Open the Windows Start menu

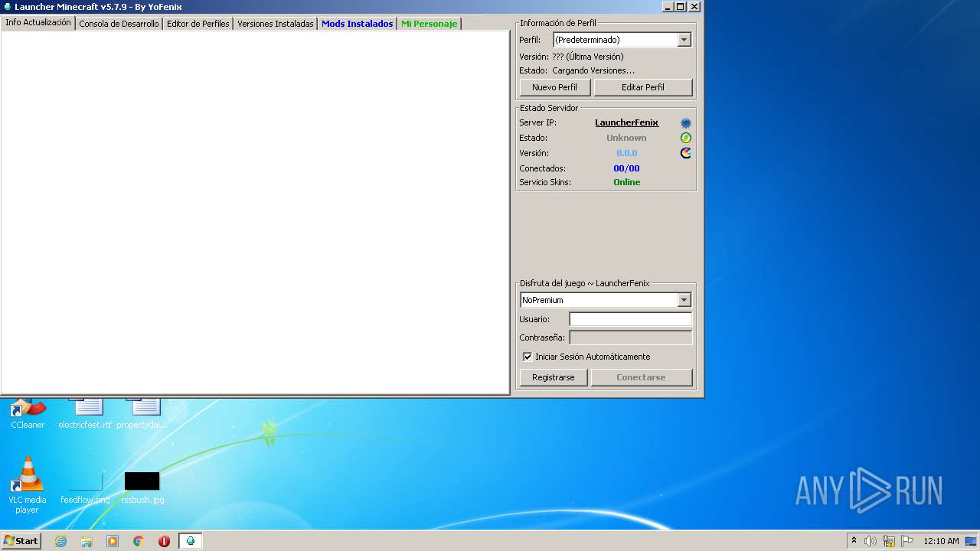tap(21, 541)
